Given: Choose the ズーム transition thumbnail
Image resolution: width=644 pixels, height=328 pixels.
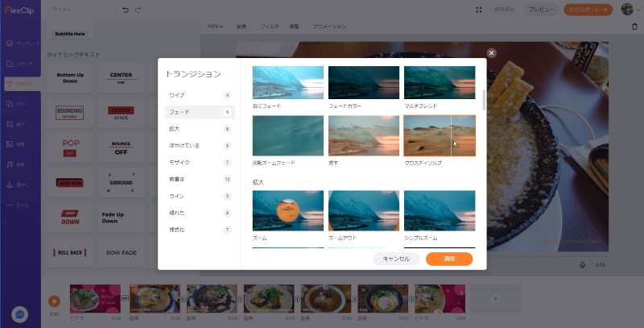Looking at the screenshot, I should (x=288, y=210).
